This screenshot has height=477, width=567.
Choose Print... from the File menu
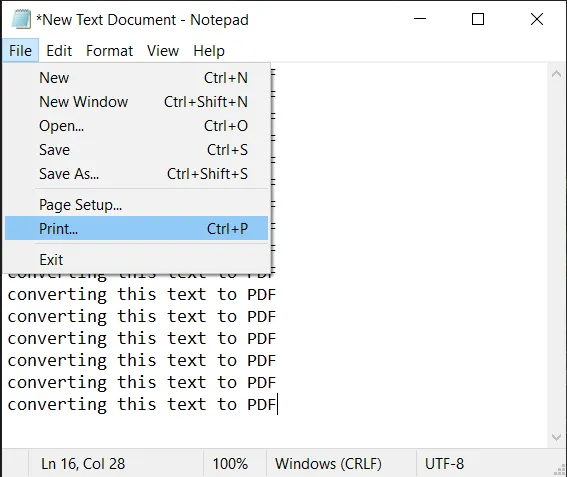tap(136, 228)
